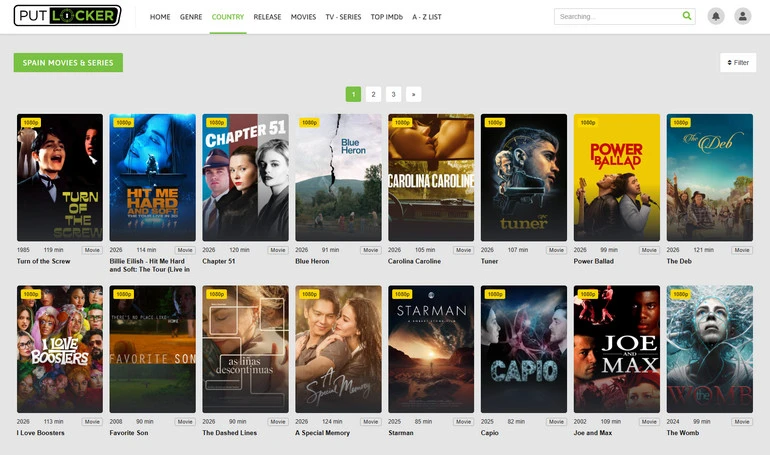Click the Putlocker logo
The width and height of the screenshot is (770, 455).
coord(67,16)
